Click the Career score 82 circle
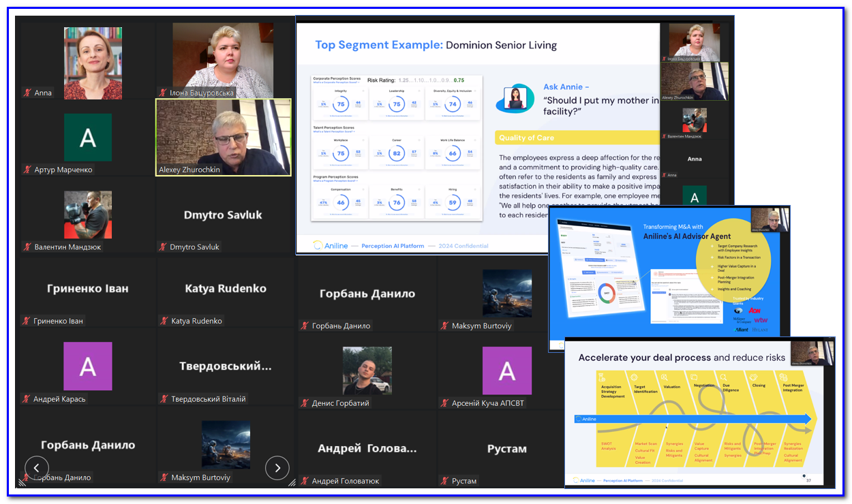This screenshot has width=852, height=504. click(x=397, y=153)
